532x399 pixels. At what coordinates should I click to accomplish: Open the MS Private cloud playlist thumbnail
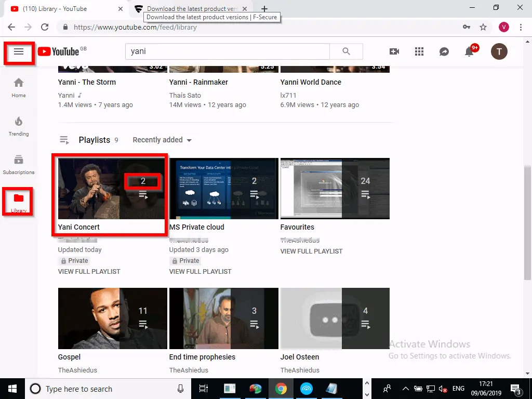point(223,188)
